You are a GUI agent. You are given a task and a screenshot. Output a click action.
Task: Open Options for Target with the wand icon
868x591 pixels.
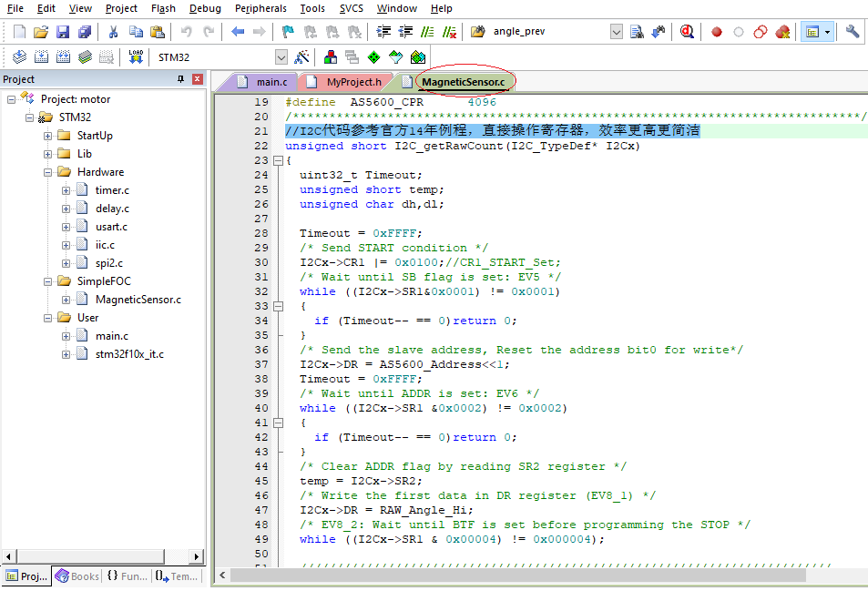[301, 56]
